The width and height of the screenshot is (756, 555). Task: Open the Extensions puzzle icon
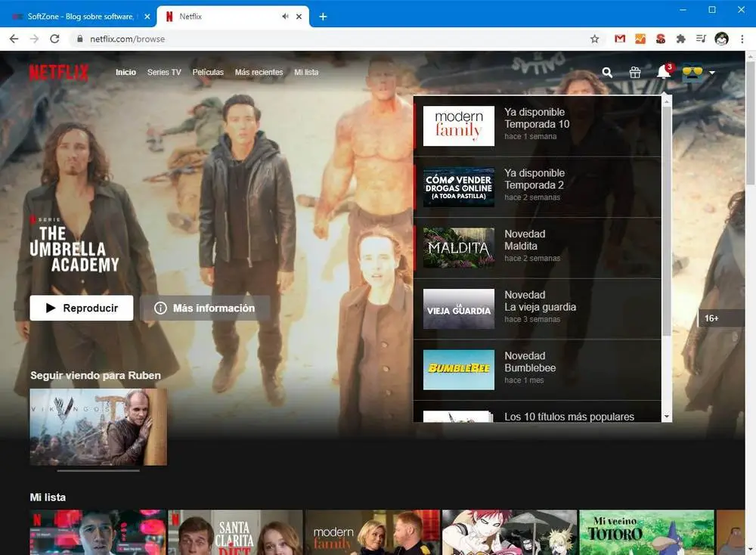(x=681, y=39)
